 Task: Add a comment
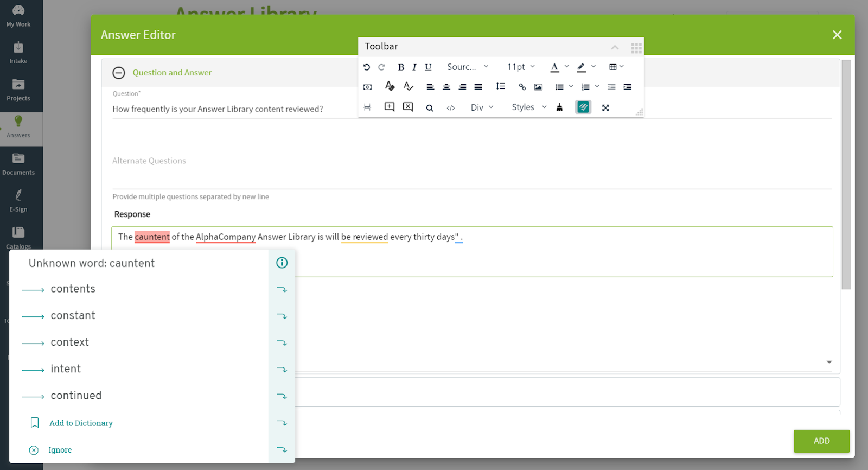click(390, 107)
